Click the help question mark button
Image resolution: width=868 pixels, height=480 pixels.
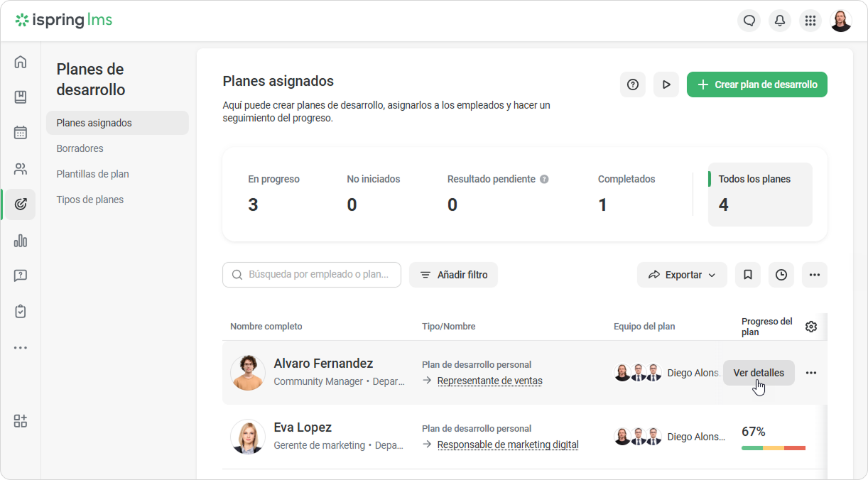coord(633,84)
